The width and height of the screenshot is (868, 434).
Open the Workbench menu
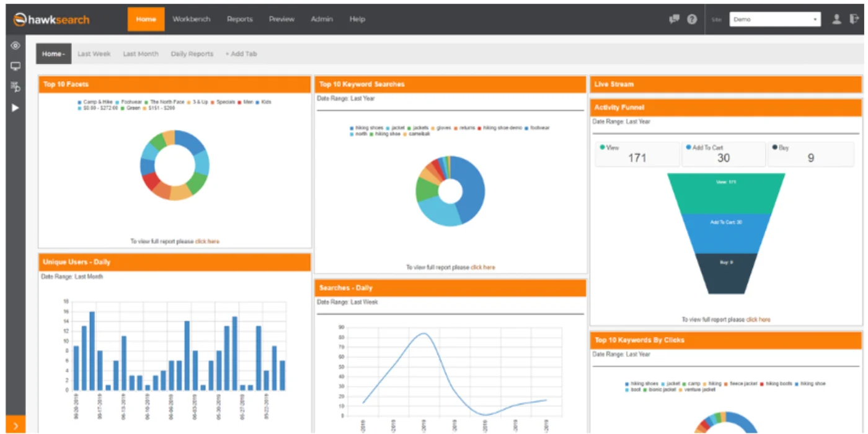click(x=192, y=19)
